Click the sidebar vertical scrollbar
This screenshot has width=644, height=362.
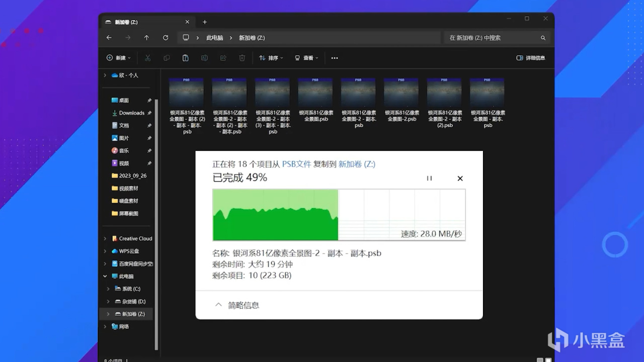click(156, 224)
